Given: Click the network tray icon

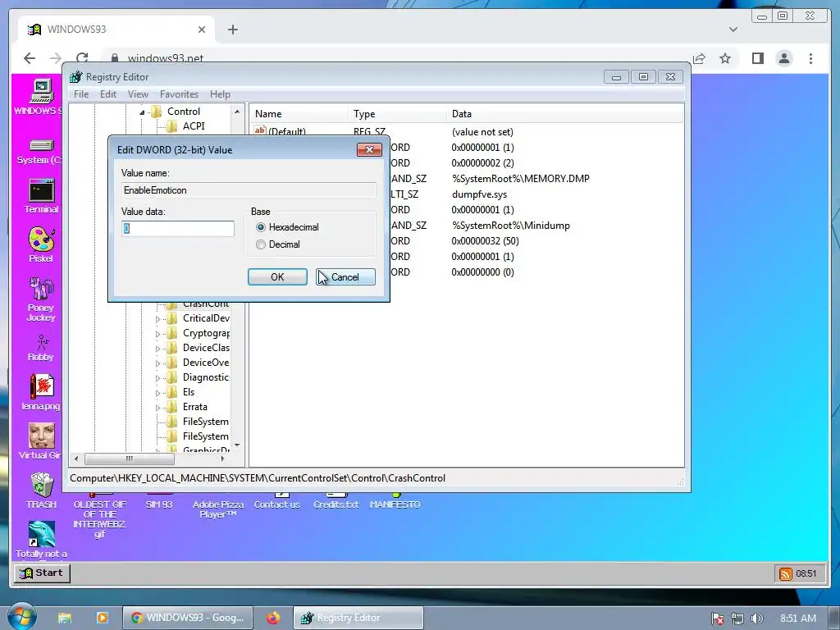Looking at the screenshot, I should 737,619.
